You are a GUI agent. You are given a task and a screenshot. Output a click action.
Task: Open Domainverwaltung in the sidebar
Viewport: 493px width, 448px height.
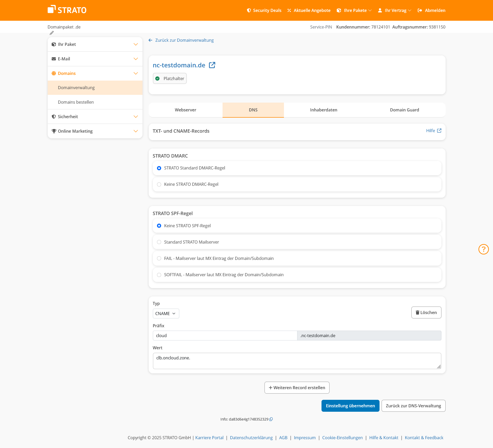95,88
